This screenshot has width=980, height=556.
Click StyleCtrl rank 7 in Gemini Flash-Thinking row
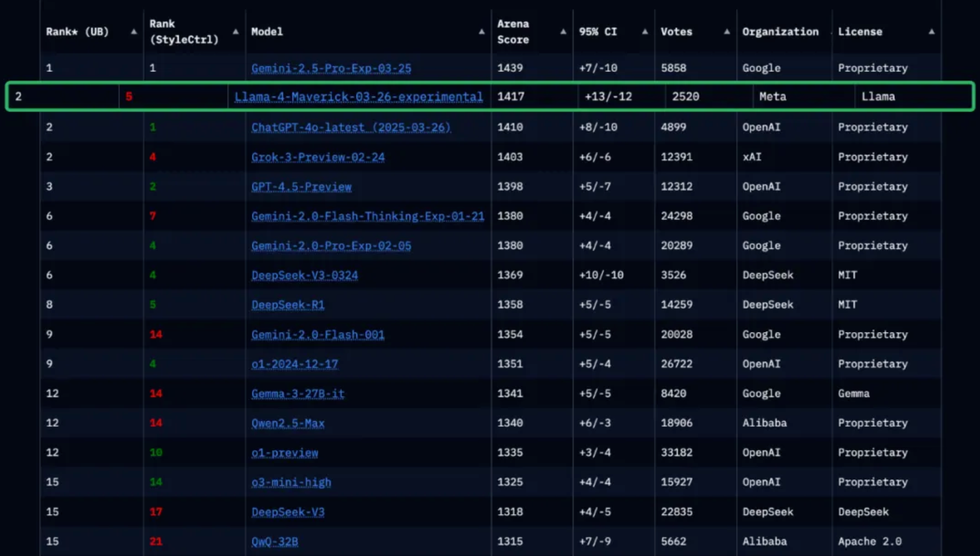(153, 216)
